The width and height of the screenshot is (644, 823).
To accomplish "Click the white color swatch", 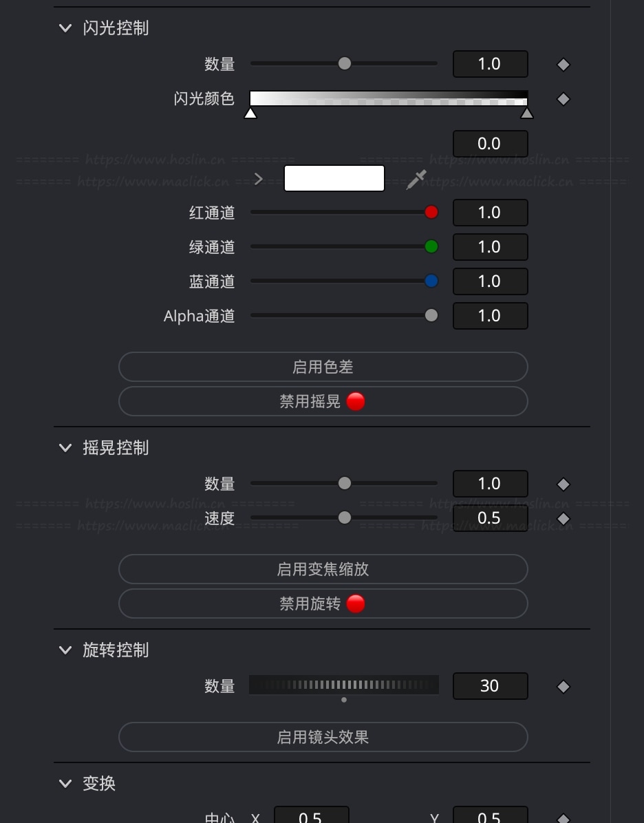I will point(334,179).
